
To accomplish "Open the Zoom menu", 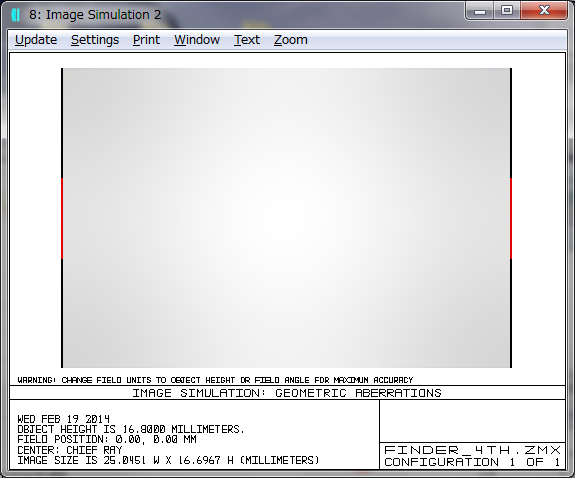I will (x=290, y=40).
